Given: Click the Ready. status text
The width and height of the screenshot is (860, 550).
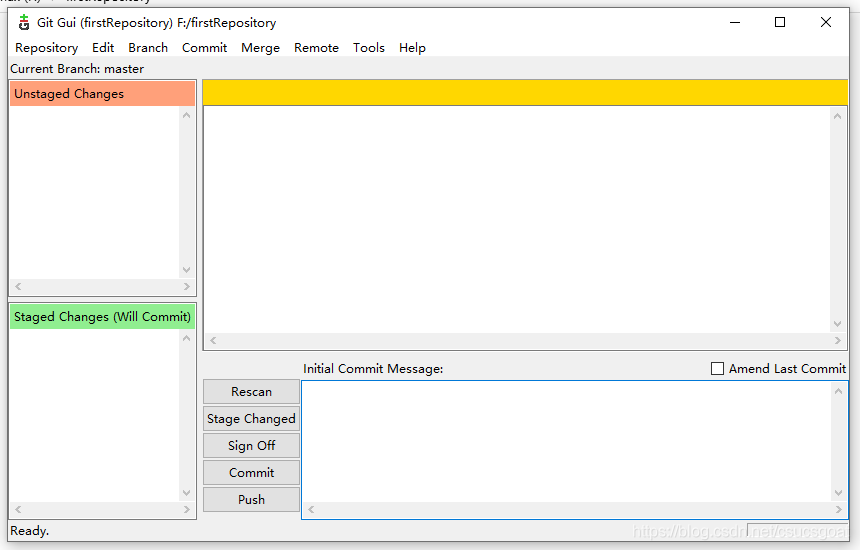Looking at the screenshot, I should [30, 531].
